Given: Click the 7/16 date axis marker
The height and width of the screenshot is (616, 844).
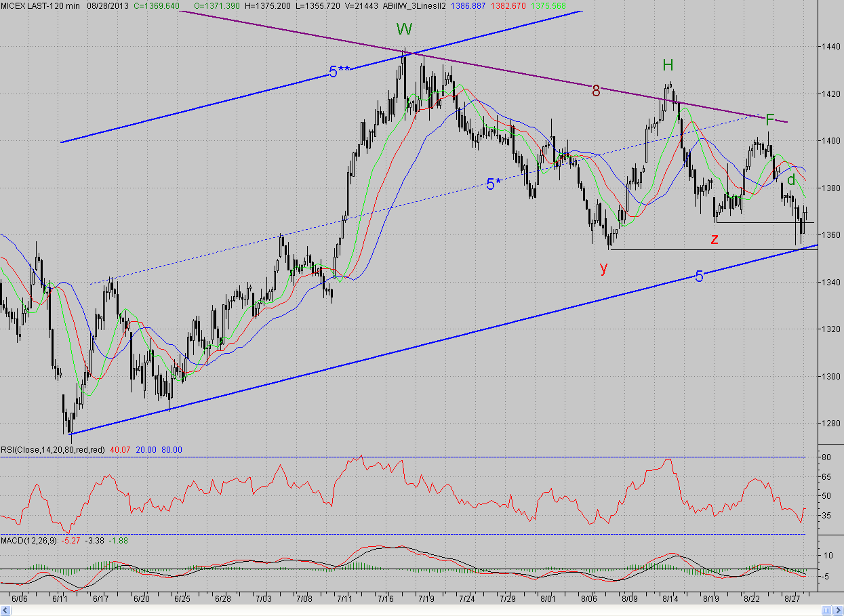Looking at the screenshot, I should tap(386, 599).
